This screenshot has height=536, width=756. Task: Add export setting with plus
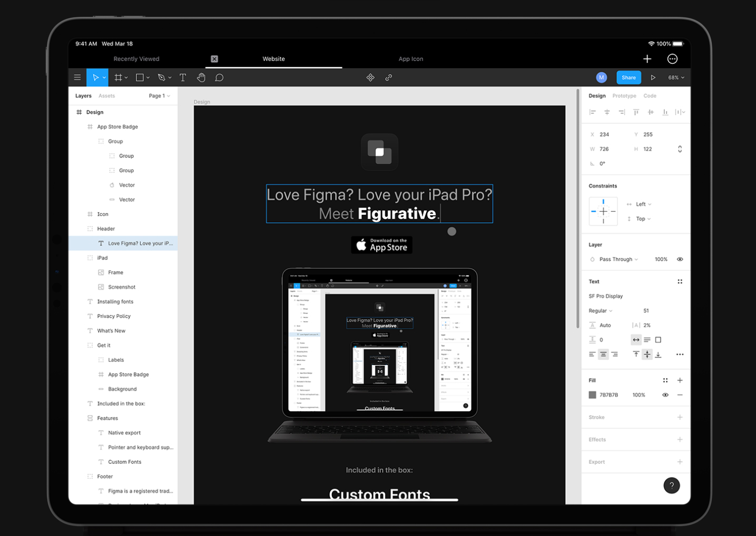pyautogui.click(x=680, y=462)
